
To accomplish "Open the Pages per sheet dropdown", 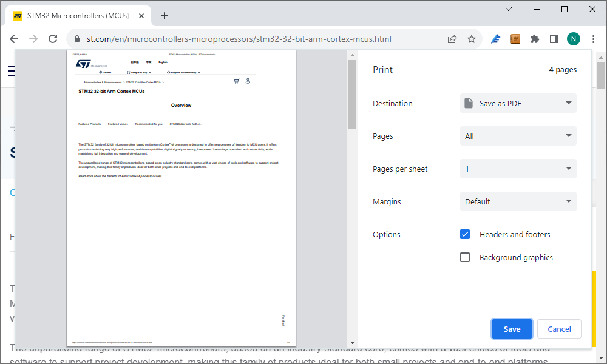I will (x=518, y=168).
